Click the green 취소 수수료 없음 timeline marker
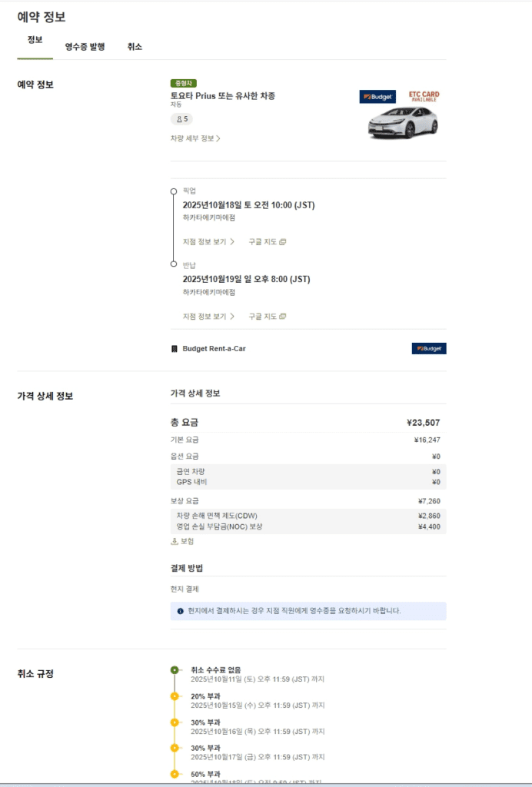This screenshot has height=787, width=532. tap(175, 670)
